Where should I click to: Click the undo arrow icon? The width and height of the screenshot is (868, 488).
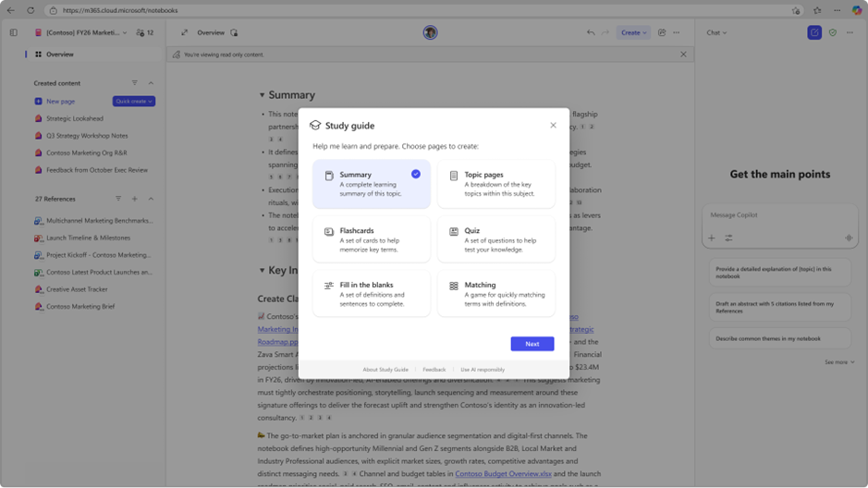coord(591,32)
